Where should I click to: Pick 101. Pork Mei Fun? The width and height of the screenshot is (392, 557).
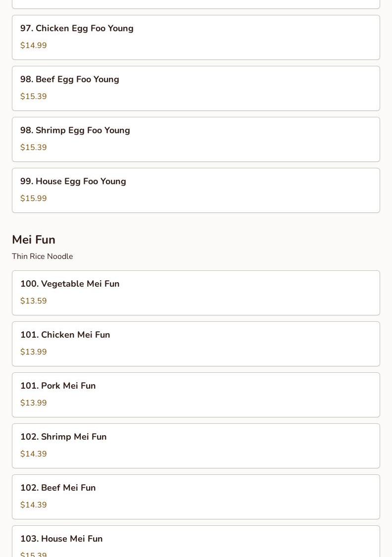point(196,395)
